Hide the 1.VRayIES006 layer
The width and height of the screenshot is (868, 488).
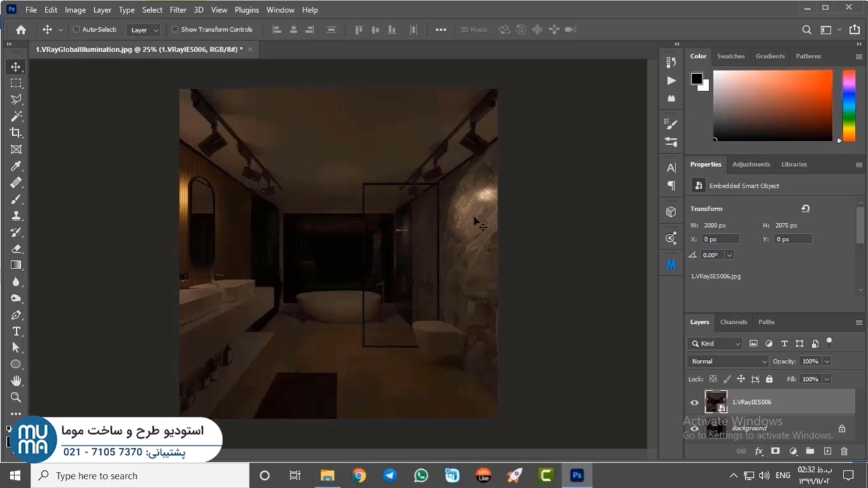pos(694,403)
